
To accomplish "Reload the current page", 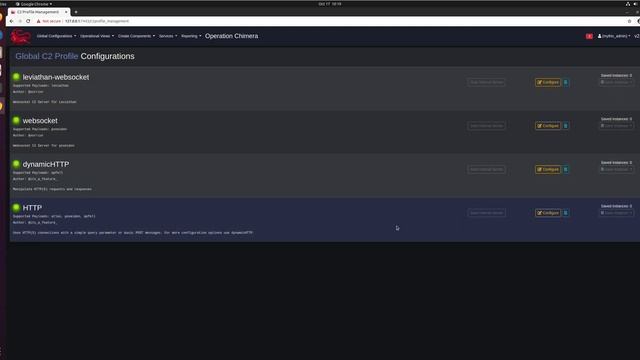I will coord(28,21).
